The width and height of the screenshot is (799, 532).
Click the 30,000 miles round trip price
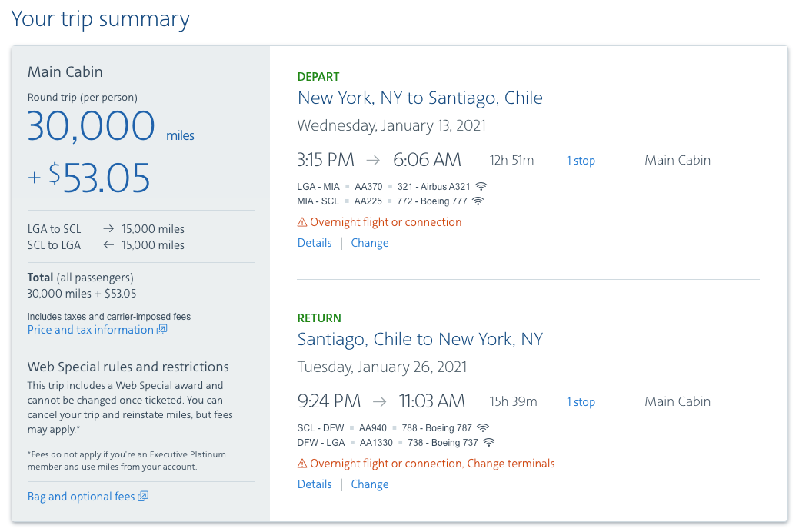tap(92, 126)
